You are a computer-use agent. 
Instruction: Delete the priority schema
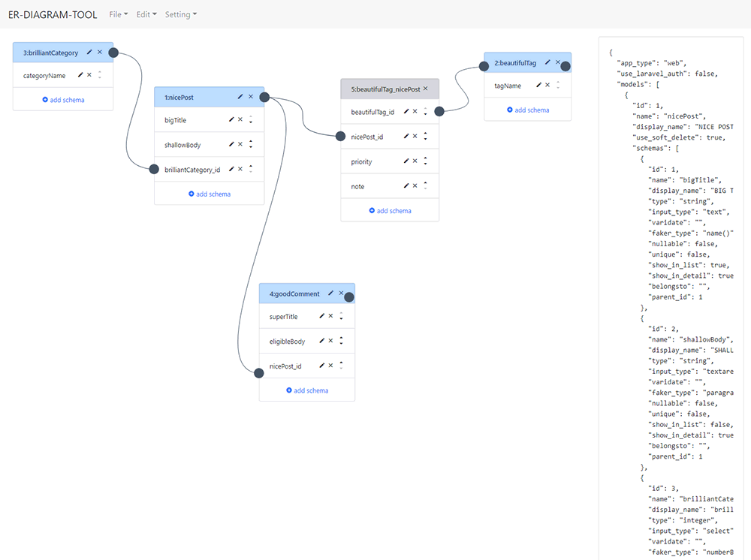[415, 161]
